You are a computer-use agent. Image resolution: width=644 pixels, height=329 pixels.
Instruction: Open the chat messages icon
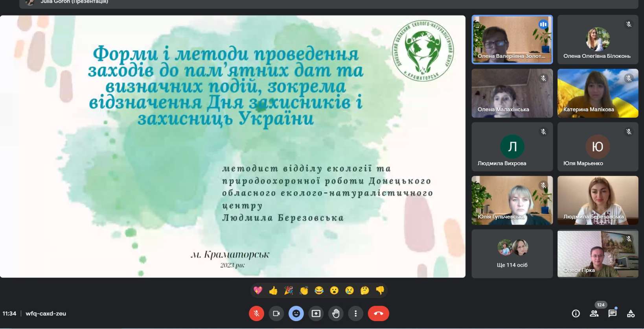click(613, 314)
